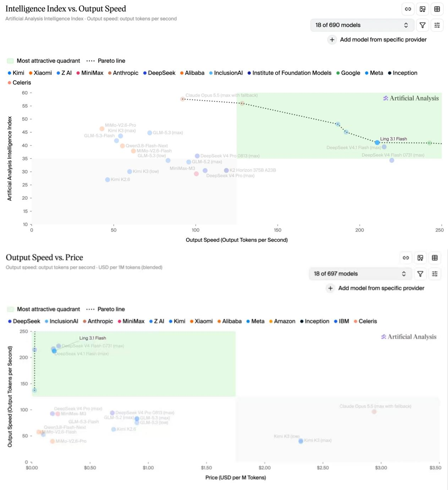The image size is (448, 490).
Task: Download image icon of Intelligence vs. Output Speed chart
Action: 422,9
